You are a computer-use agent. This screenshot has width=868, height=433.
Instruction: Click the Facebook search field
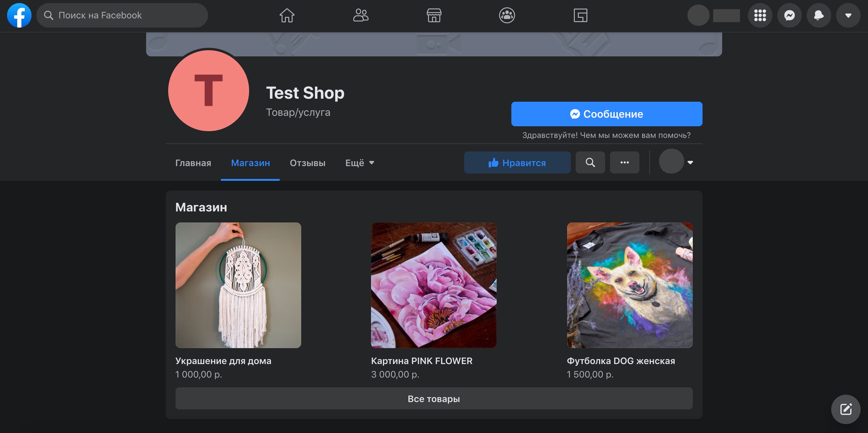[122, 15]
